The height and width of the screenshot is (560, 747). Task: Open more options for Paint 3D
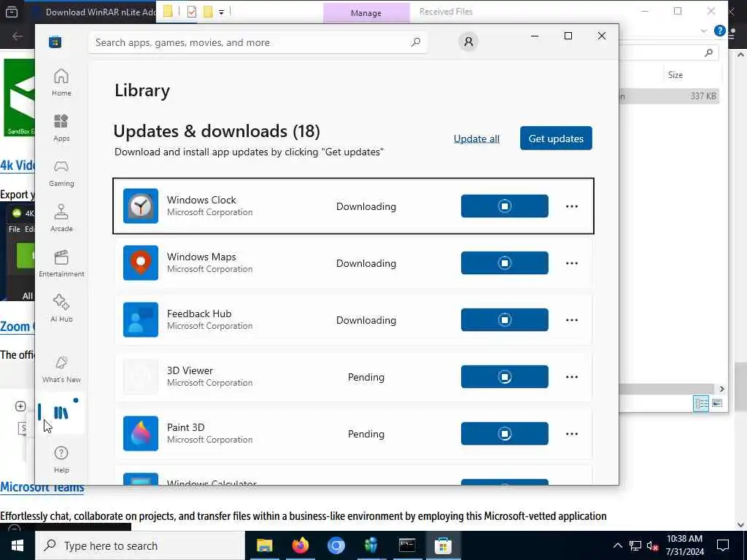point(572,433)
